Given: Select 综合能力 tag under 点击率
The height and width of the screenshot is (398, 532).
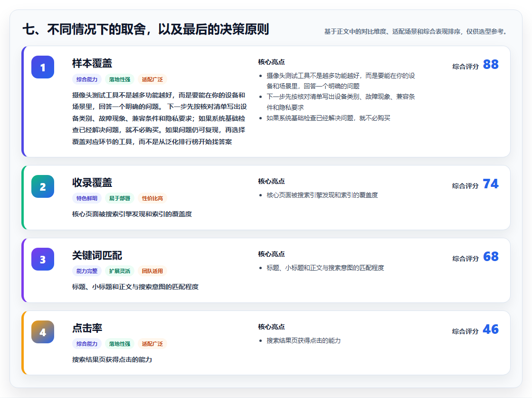Looking at the screenshot, I should (87, 344).
